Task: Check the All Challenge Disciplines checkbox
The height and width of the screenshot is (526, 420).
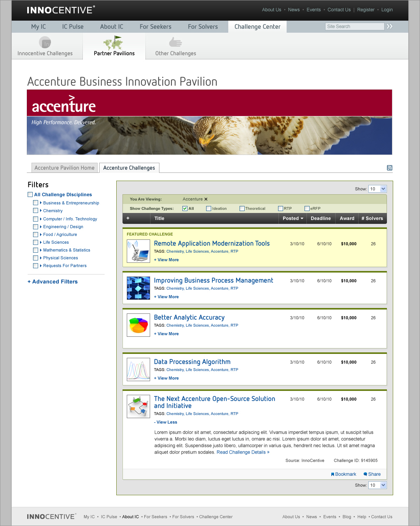Action: [x=30, y=194]
